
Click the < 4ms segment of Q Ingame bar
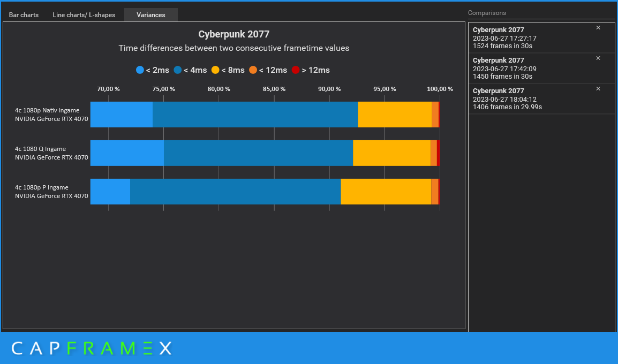click(x=258, y=153)
